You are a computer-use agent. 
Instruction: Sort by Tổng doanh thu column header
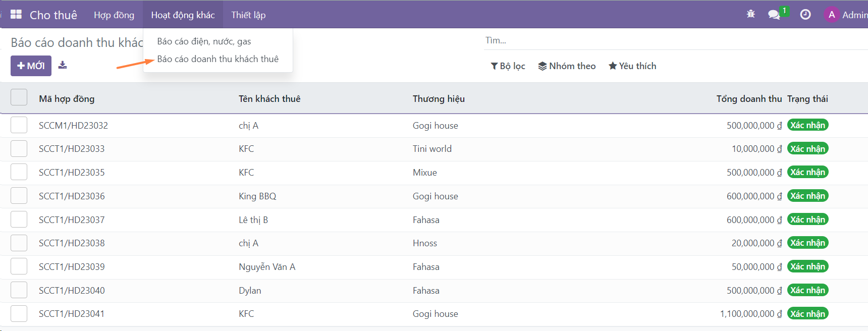coord(749,99)
